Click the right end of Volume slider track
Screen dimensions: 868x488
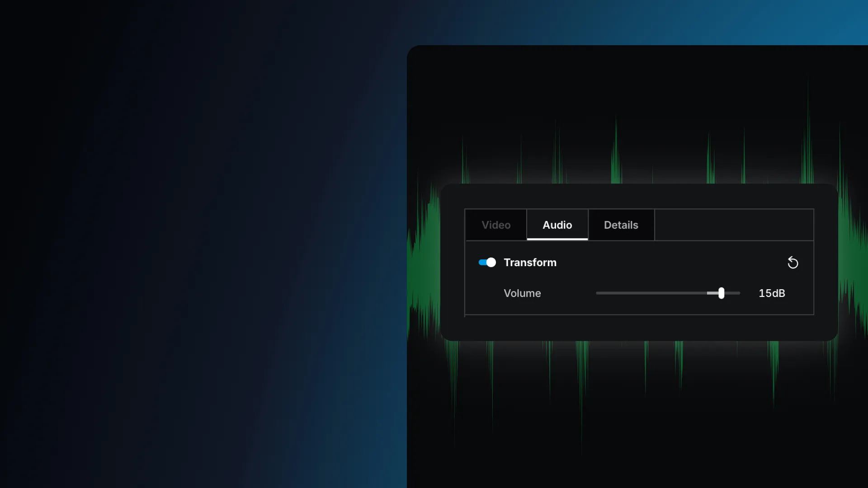[x=737, y=293]
